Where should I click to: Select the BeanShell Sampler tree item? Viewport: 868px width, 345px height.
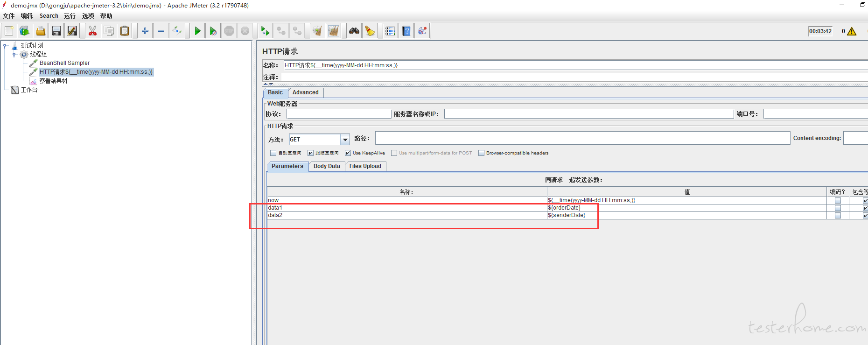(x=64, y=63)
